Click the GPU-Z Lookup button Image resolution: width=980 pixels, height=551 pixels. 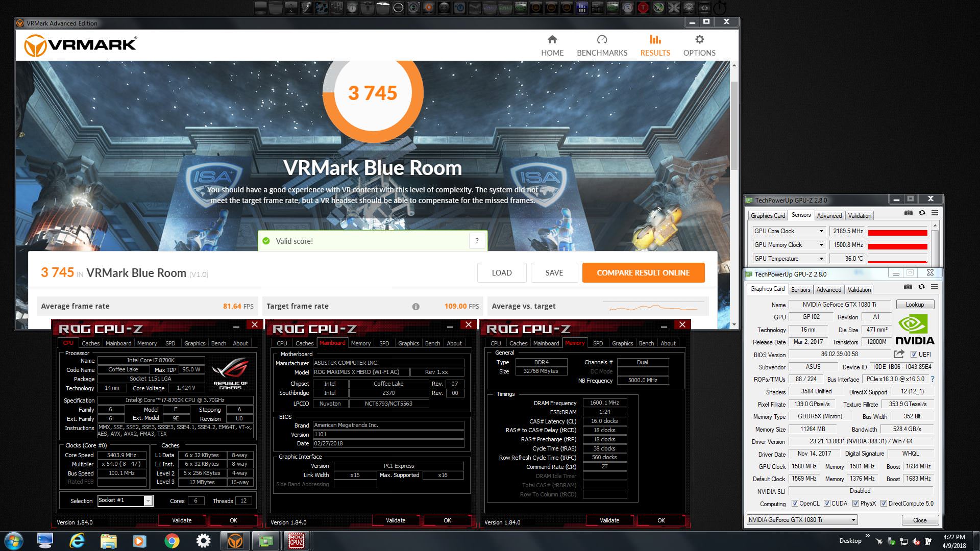point(915,305)
